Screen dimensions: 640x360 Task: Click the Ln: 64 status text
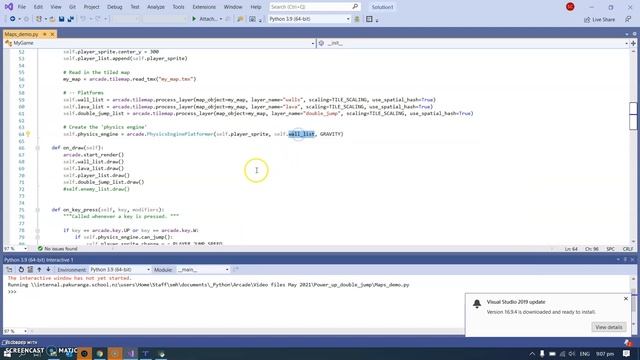571,249
